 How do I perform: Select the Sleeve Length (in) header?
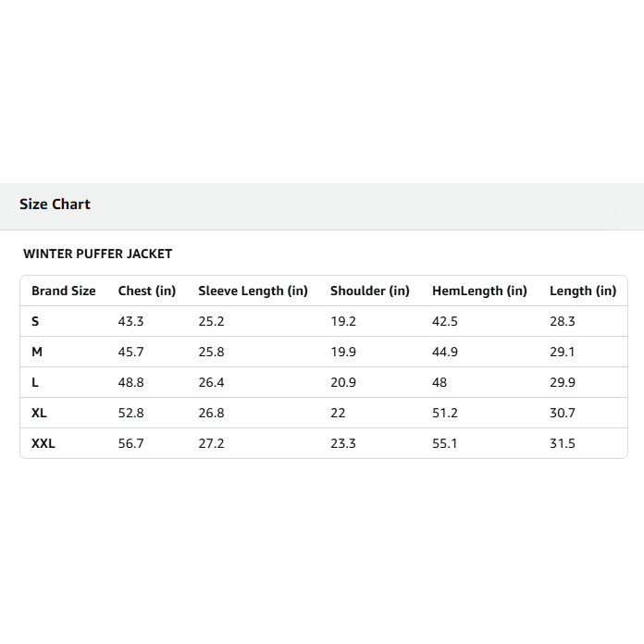[x=253, y=291]
